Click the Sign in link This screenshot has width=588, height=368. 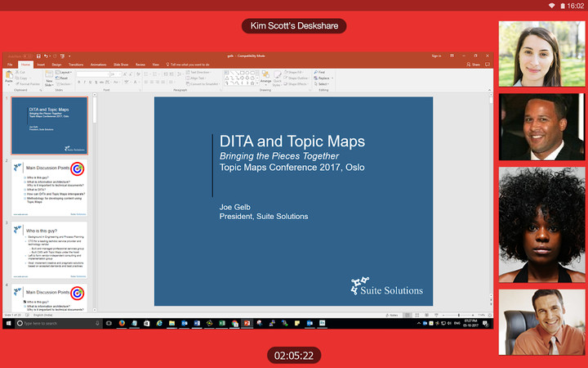pyautogui.click(x=436, y=56)
